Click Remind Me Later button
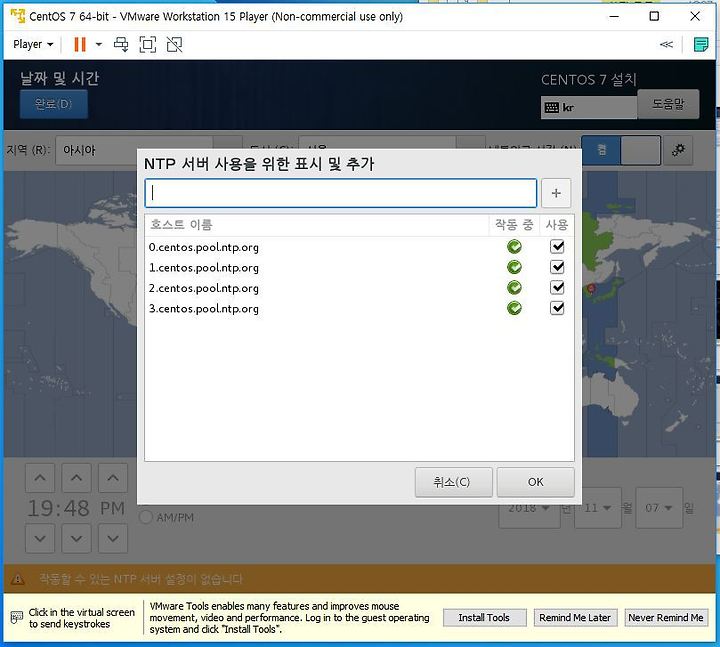 coord(575,618)
